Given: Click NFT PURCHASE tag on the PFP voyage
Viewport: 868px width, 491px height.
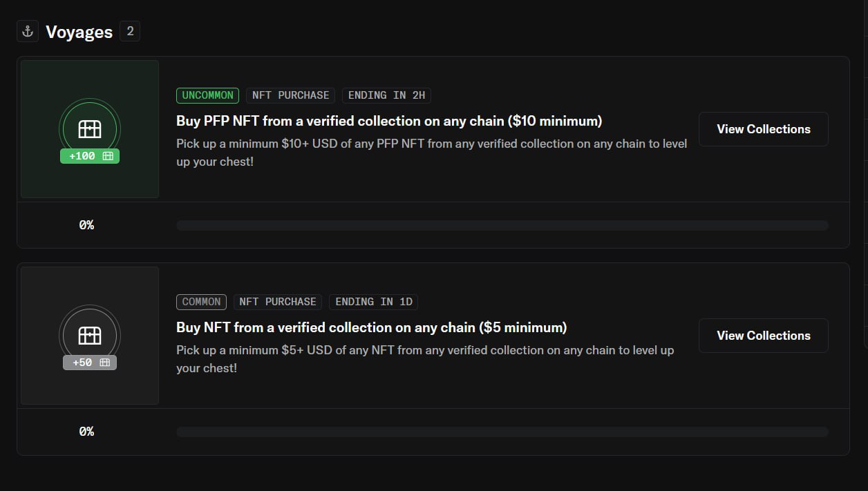Looking at the screenshot, I should (x=290, y=95).
